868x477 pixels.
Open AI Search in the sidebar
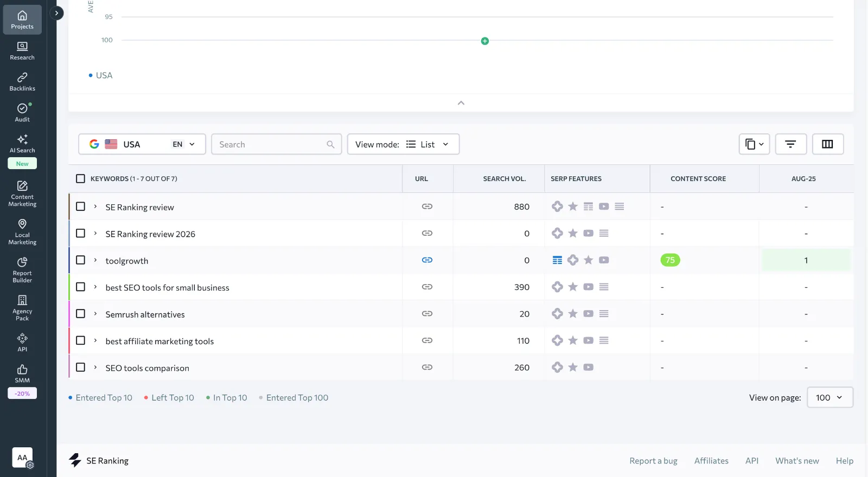point(22,144)
